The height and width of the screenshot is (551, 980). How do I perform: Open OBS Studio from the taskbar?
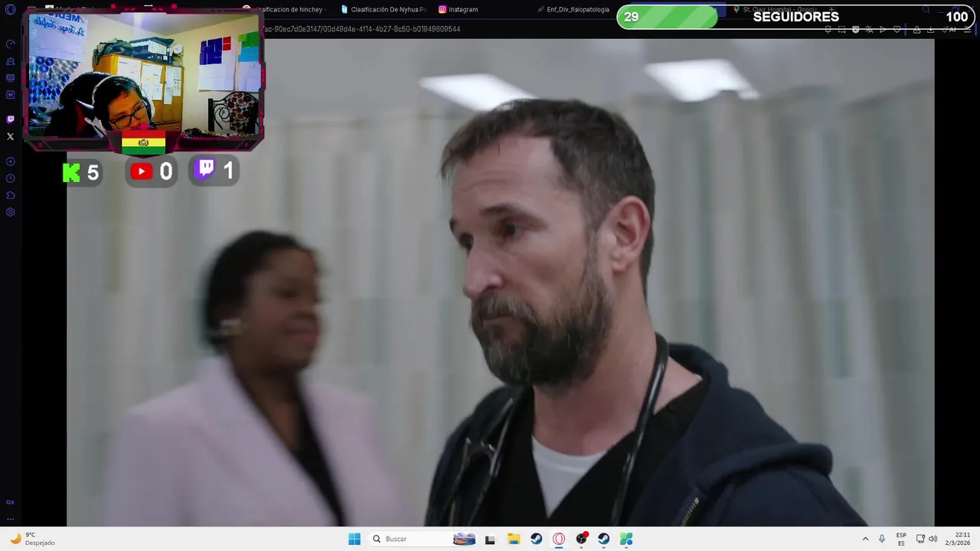pyautogui.click(x=581, y=539)
